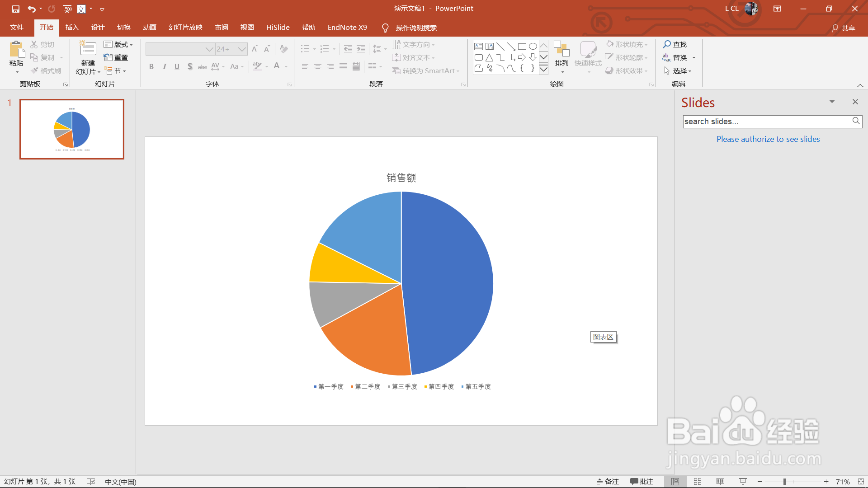Click the Undo arrow icon
Screen dimensions: 868x488
point(31,9)
